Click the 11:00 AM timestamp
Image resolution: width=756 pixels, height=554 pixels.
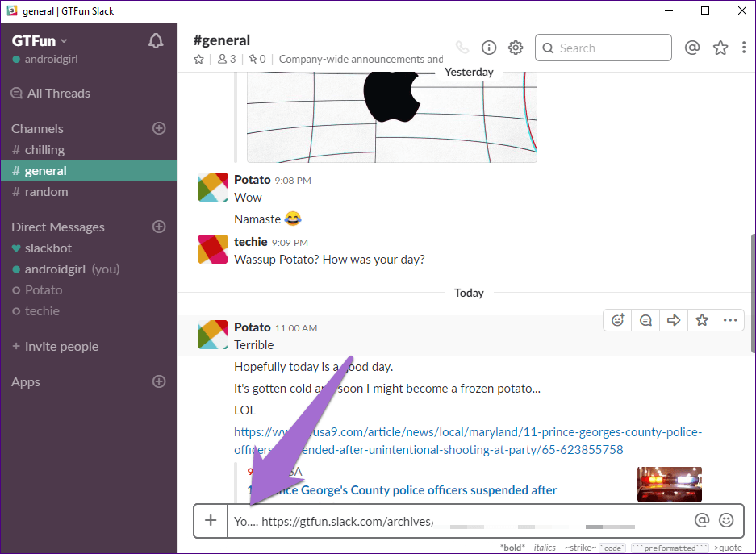click(x=296, y=328)
